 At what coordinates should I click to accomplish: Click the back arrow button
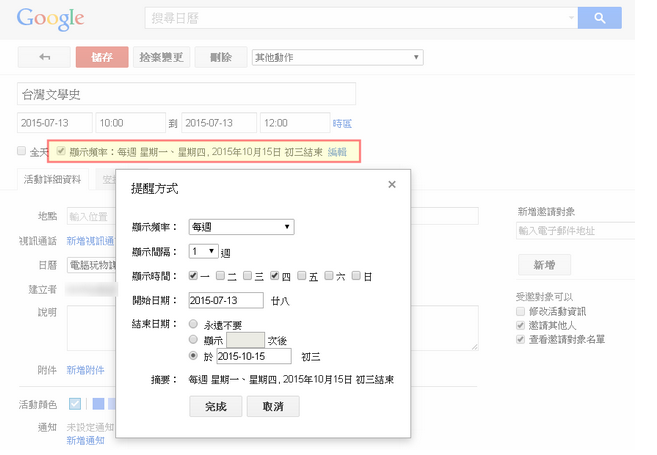pos(44,57)
